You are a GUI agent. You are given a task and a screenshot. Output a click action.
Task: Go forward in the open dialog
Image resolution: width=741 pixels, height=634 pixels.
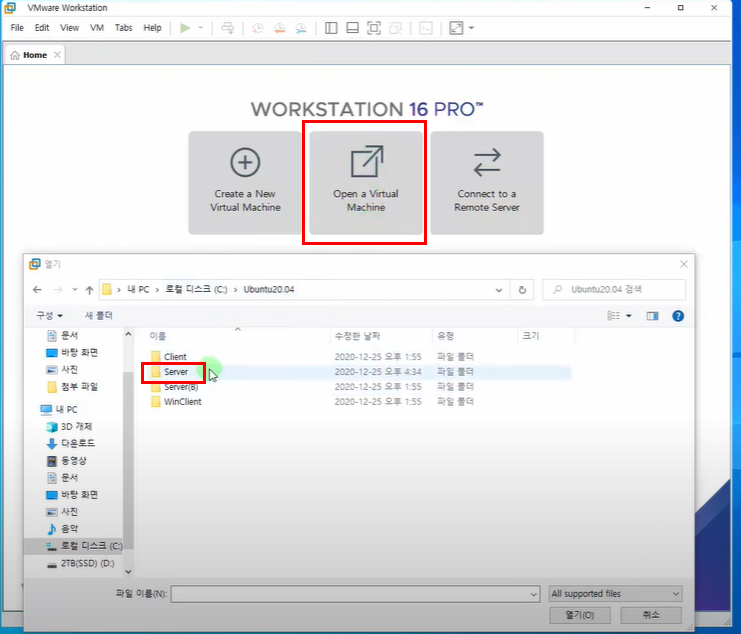(58, 290)
